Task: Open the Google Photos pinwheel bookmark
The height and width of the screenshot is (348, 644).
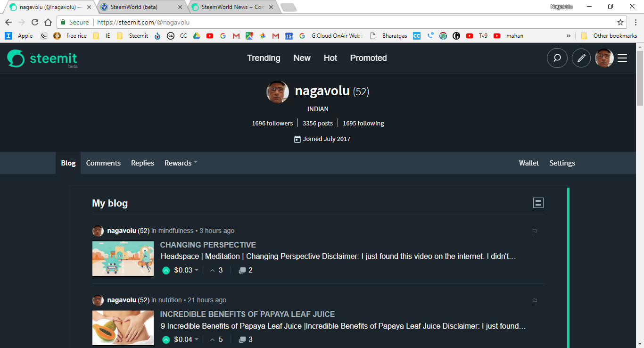Action: [263, 35]
